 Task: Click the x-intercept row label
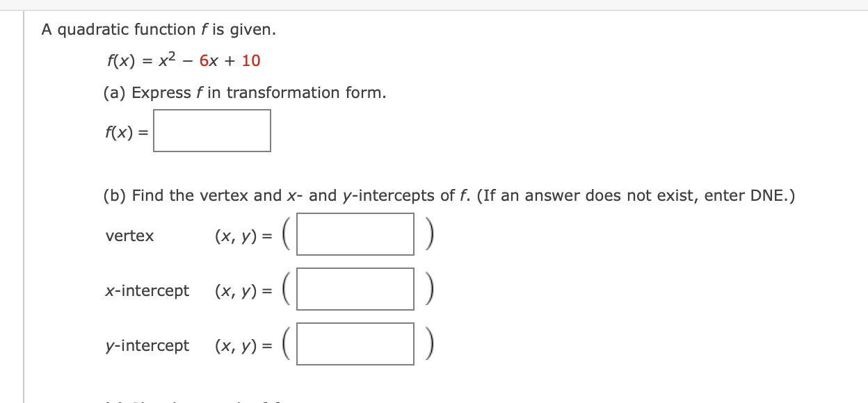tap(147, 290)
